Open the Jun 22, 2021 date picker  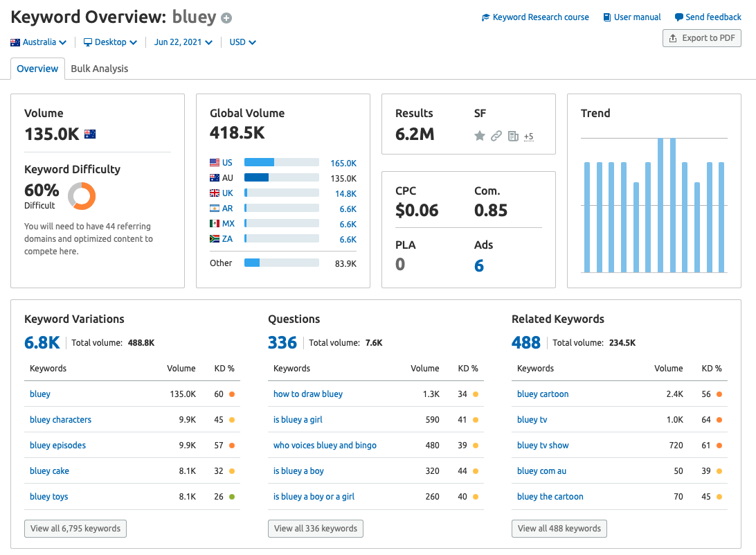(x=183, y=42)
